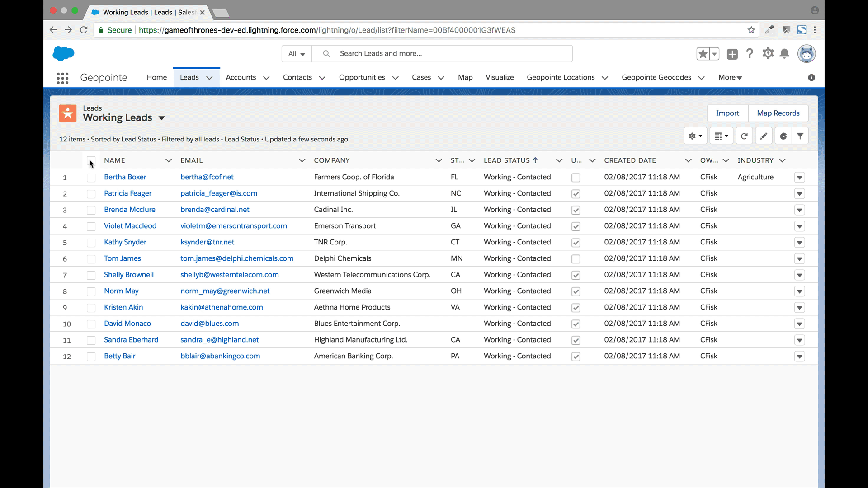Click the Leads object star icon
The height and width of the screenshot is (488, 868).
coord(68,113)
